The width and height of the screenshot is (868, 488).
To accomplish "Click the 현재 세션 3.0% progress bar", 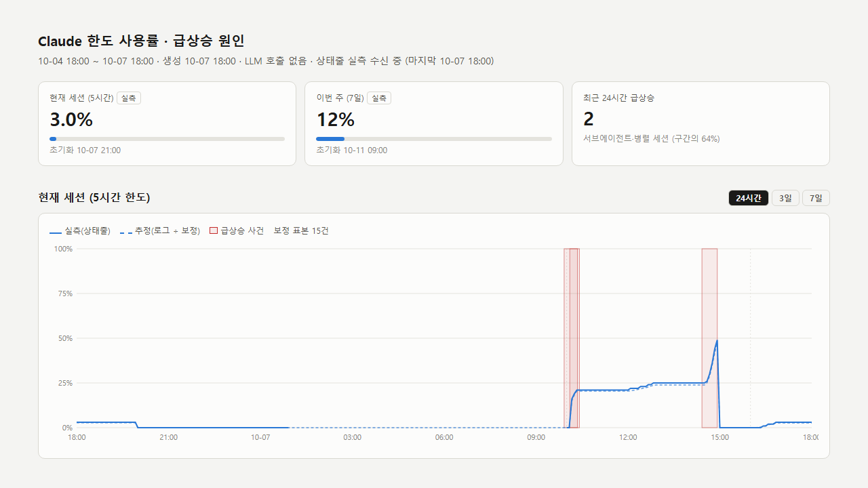I will tap(167, 139).
